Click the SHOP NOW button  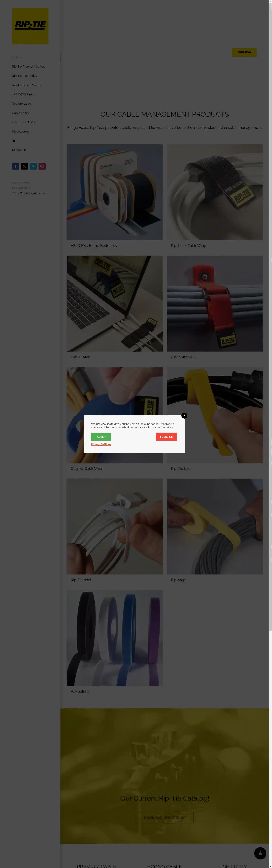click(x=244, y=52)
